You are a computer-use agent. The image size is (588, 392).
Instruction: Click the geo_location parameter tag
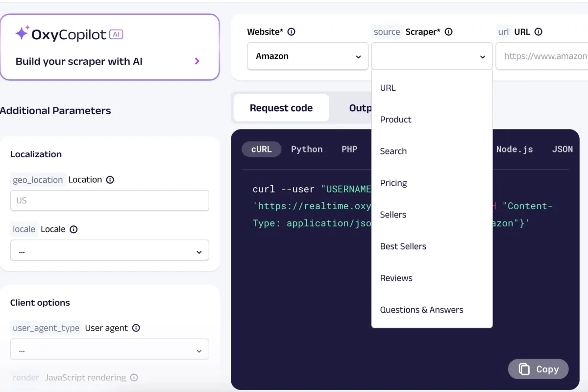click(38, 180)
